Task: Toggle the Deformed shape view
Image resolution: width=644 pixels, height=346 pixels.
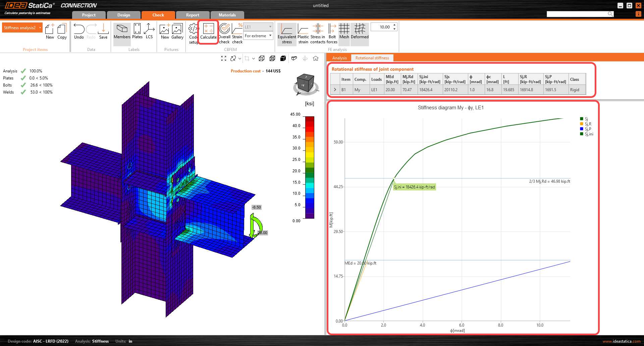Action: (360, 32)
